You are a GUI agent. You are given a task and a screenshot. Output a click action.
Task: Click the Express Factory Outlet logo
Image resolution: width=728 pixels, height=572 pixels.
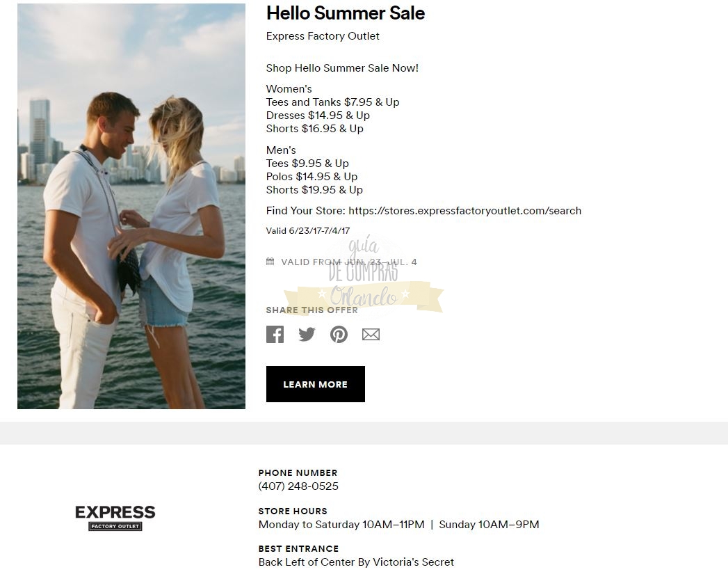click(115, 518)
